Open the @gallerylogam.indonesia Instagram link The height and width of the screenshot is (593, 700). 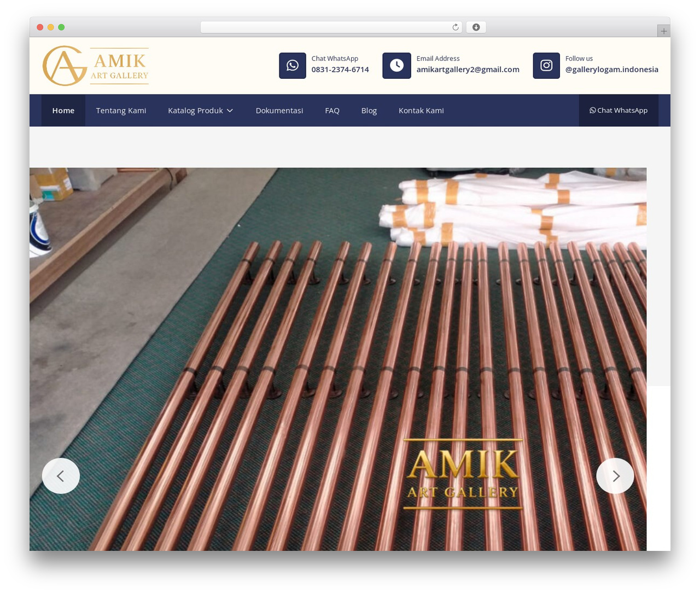612,69
